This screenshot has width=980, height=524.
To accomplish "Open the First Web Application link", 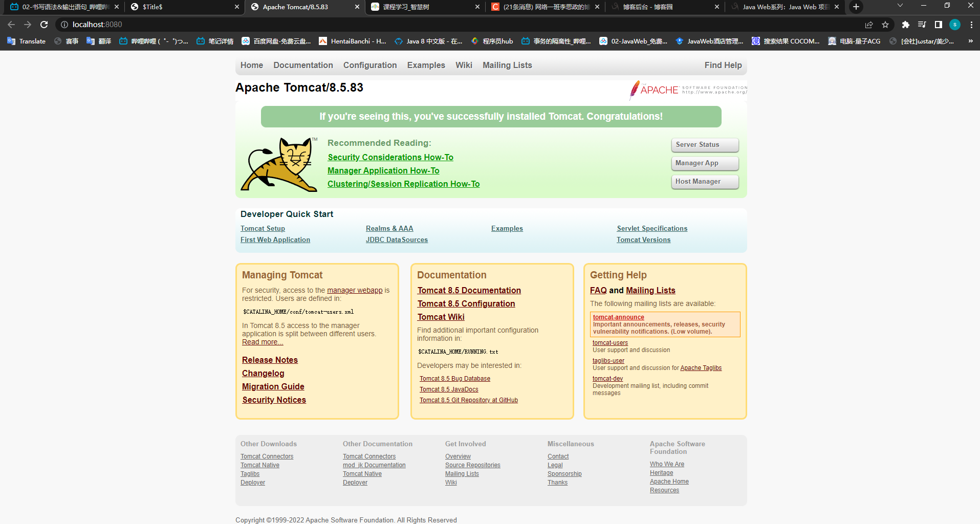I will coord(275,240).
